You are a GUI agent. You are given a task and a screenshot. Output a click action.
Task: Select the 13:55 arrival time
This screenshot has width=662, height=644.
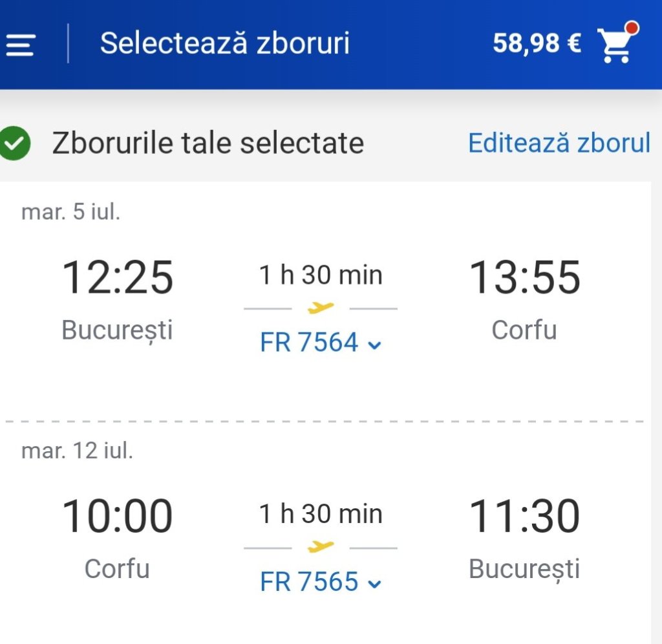[x=524, y=277]
